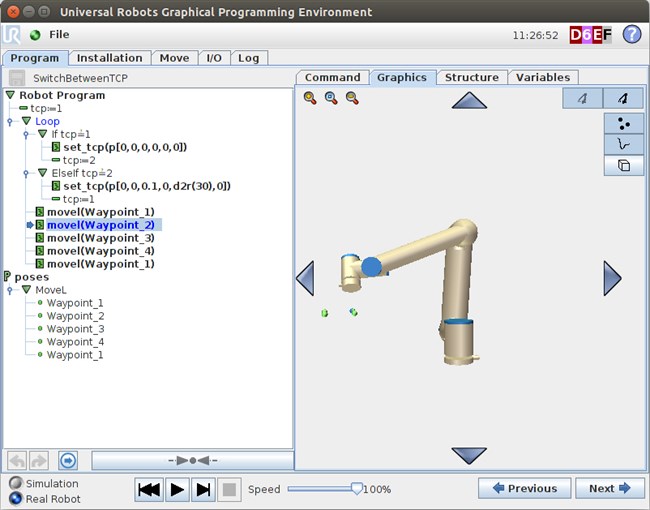650x510 pixels.
Task: Click the undo arrow button
Action: click(x=17, y=461)
